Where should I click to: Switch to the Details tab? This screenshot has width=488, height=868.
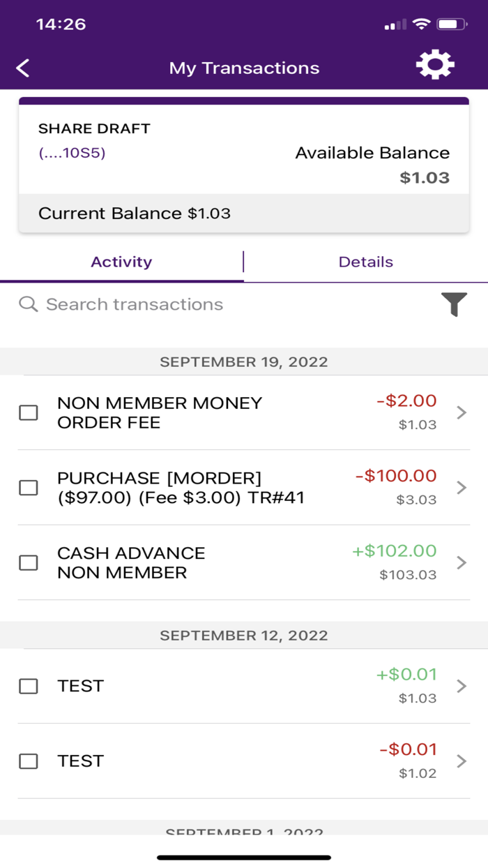pos(366,262)
